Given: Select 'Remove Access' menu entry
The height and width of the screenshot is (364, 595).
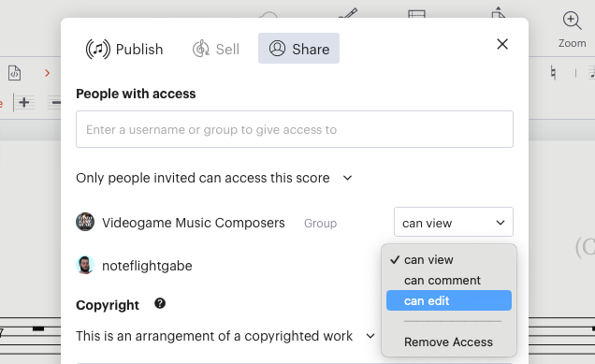Looking at the screenshot, I should point(449,342).
